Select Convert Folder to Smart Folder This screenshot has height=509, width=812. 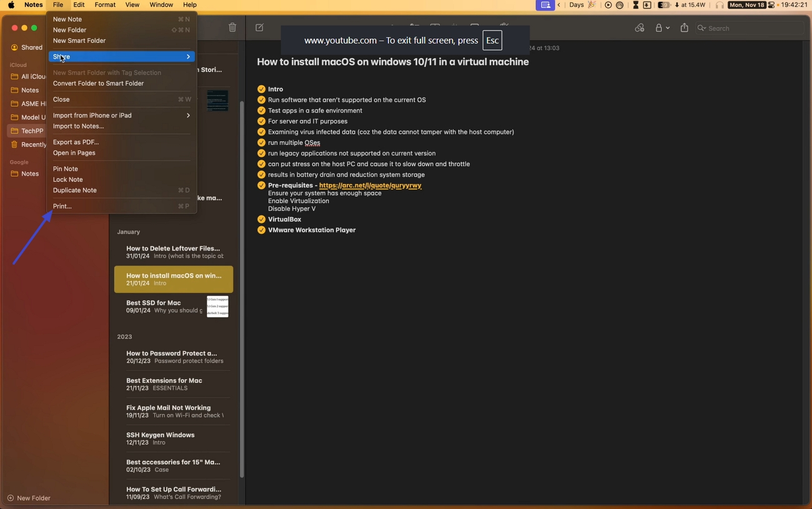point(122,83)
